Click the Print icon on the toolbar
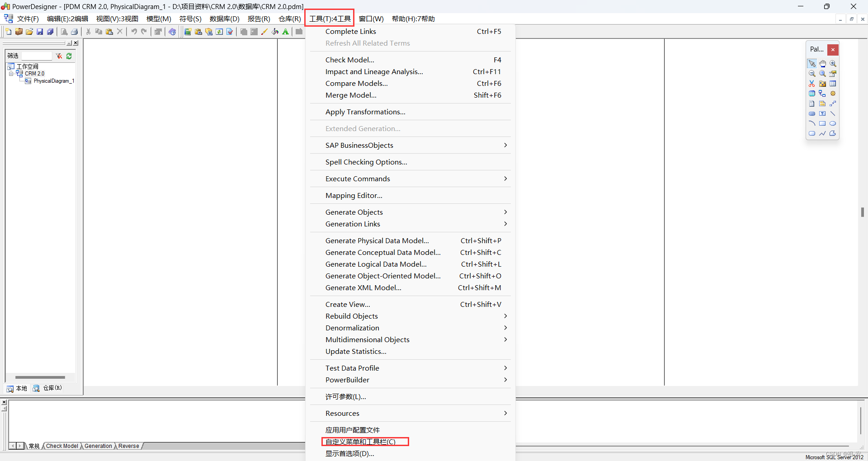This screenshot has height=461, width=868. coord(74,32)
